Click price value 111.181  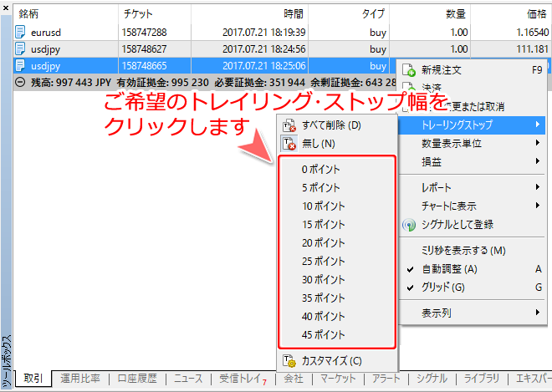(532, 49)
